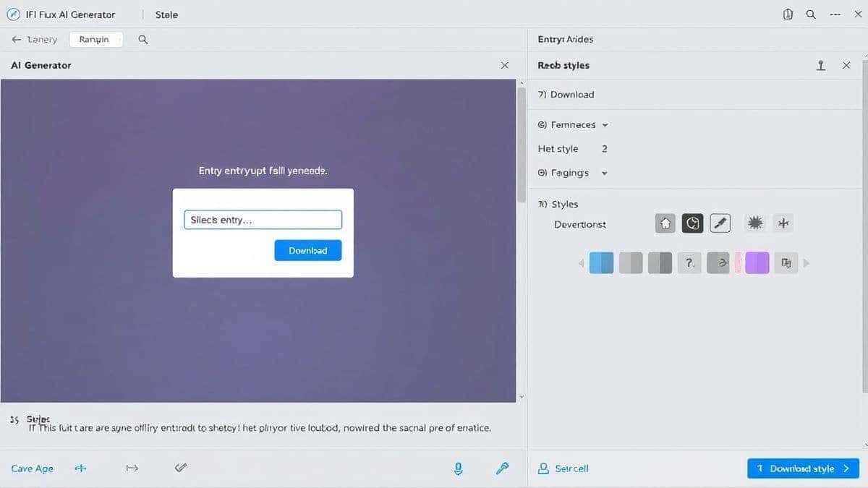Click the gray swatch with the swirl symbol
The height and width of the screenshot is (488, 868).
click(718, 263)
